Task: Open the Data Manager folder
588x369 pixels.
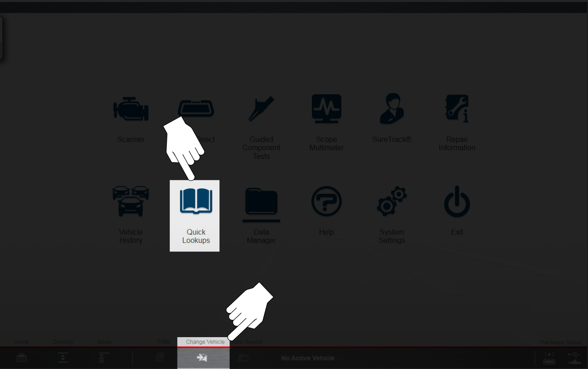Action: [261, 201]
